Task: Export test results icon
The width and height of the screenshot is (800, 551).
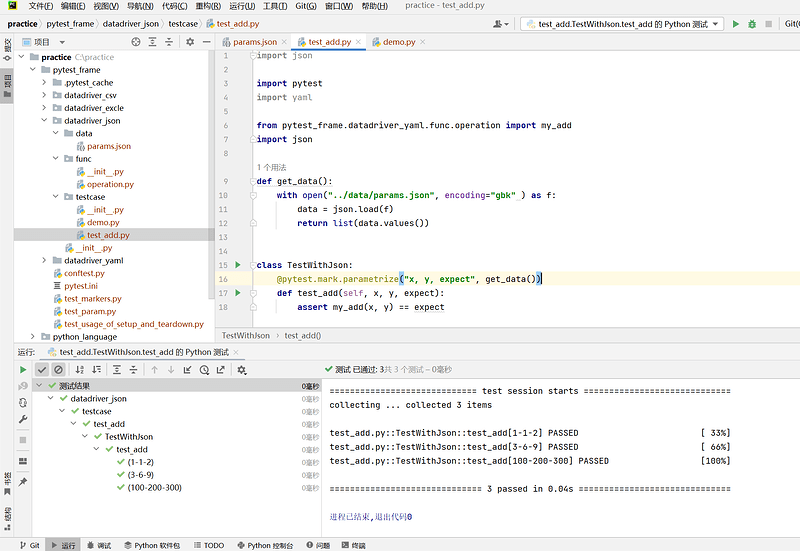Action: pos(220,369)
